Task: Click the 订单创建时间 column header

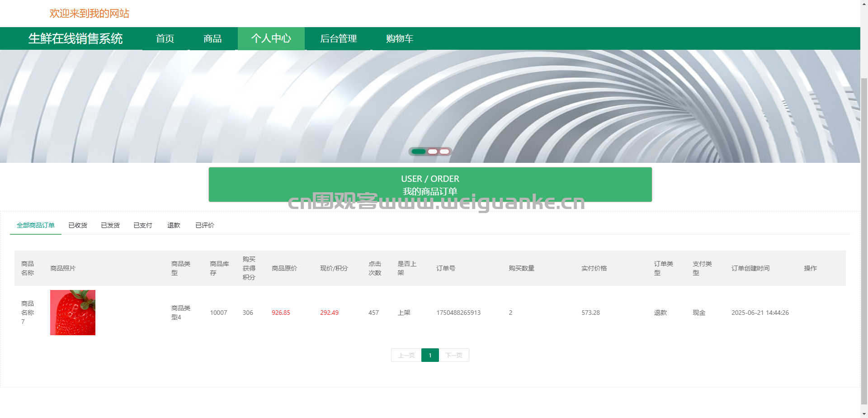Action: pos(750,268)
